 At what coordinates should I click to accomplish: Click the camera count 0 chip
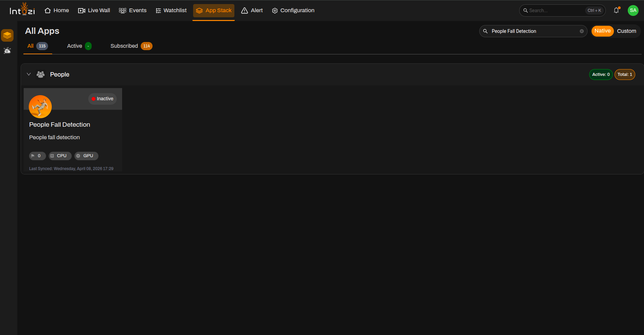[x=37, y=156]
